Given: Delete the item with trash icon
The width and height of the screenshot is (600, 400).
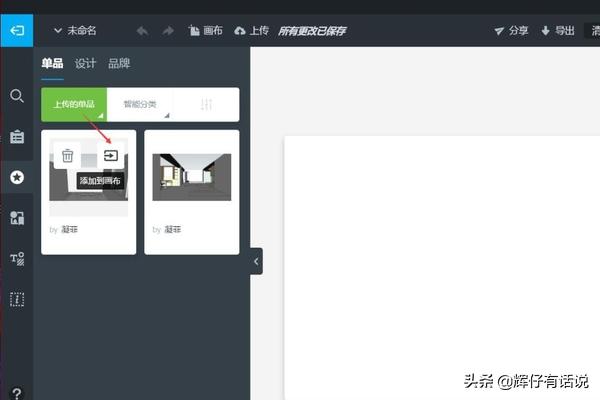Looking at the screenshot, I should 67,155.
